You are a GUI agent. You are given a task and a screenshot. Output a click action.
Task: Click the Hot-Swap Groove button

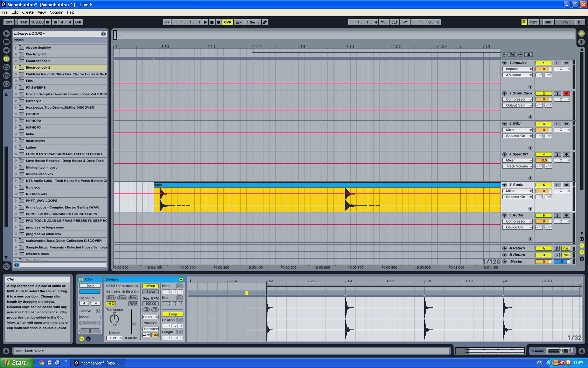click(x=98, y=311)
